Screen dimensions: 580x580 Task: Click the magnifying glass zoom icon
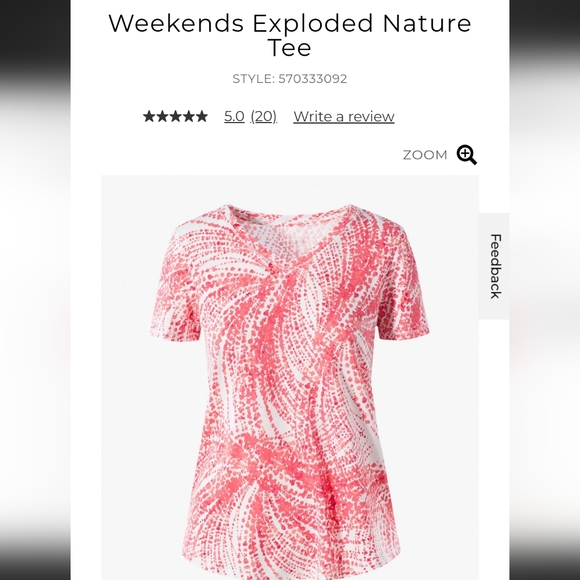(x=466, y=155)
